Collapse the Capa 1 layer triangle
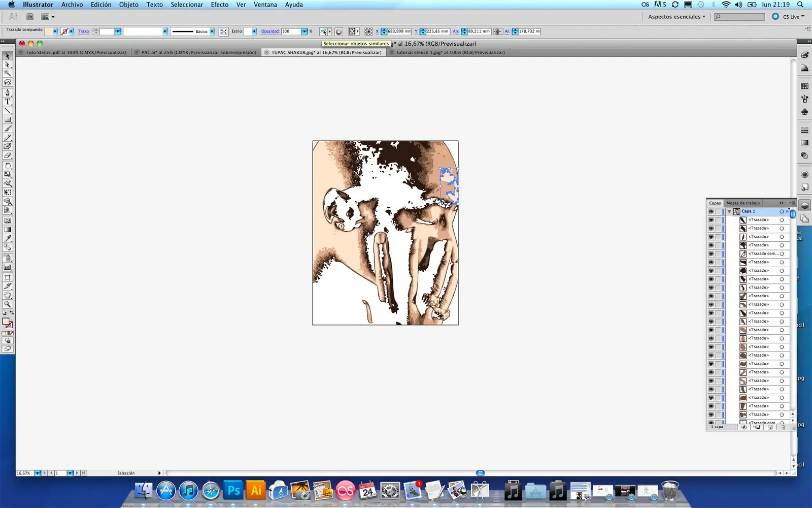Viewport: 812px width, 508px height. point(729,211)
